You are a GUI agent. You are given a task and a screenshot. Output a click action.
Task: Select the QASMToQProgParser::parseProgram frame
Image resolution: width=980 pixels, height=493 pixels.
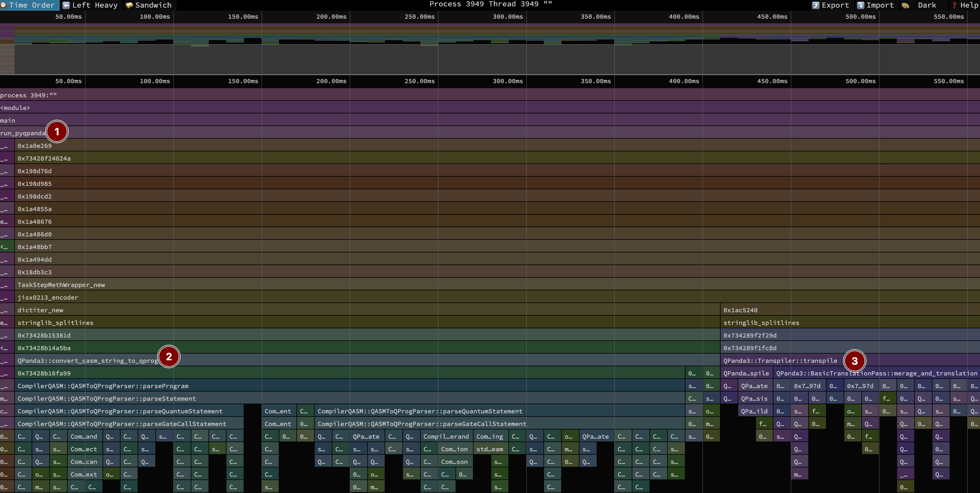click(103, 386)
